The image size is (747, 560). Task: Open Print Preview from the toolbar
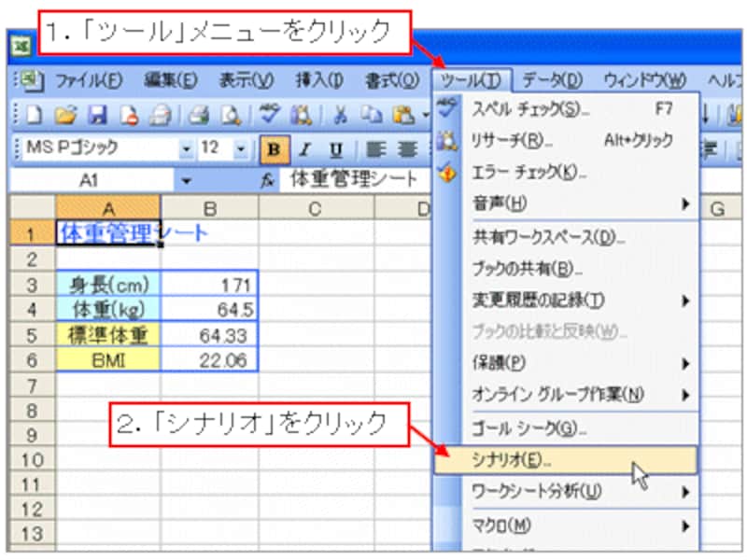click(231, 115)
